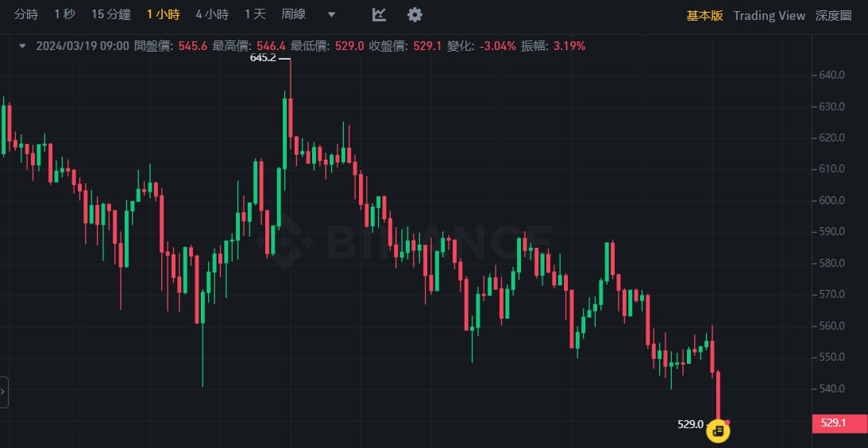Switch to the 周線 interval
The width and height of the screenshot is (868, 448).
point(294,15)
